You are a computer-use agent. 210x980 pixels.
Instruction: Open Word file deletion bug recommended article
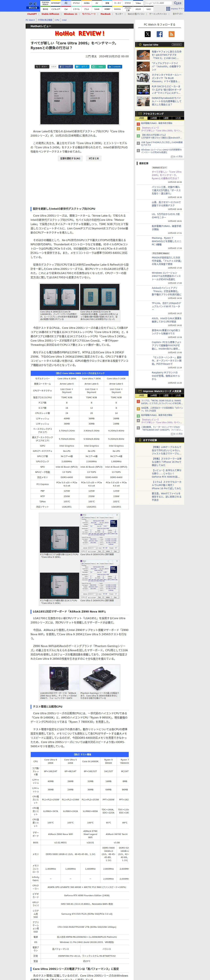166,497
